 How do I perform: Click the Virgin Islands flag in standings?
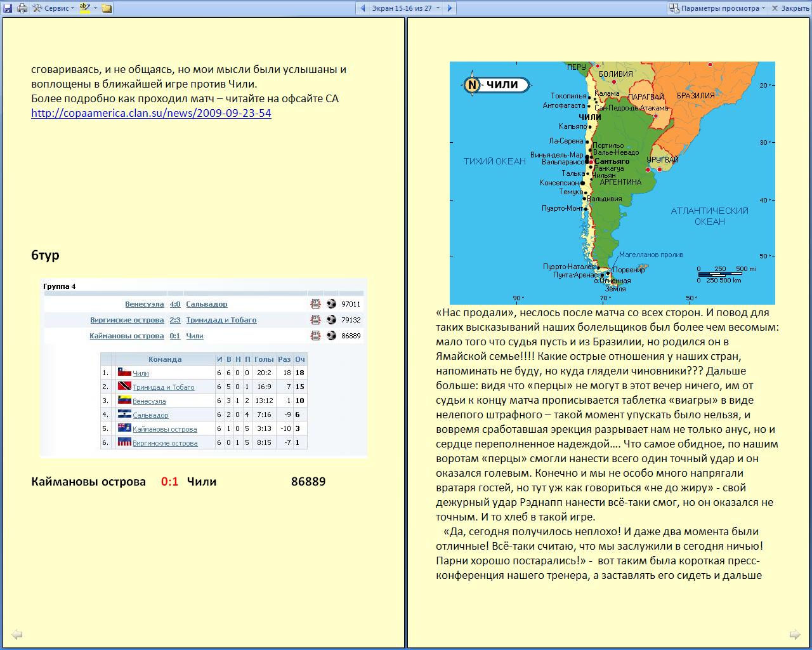coord(124,442)
